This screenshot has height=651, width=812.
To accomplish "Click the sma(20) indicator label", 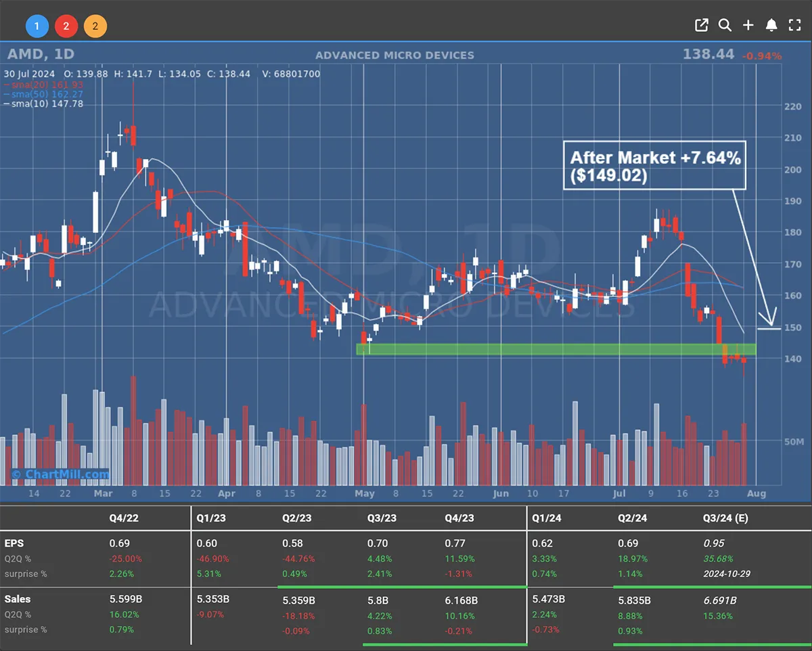I will click(44, 85).
